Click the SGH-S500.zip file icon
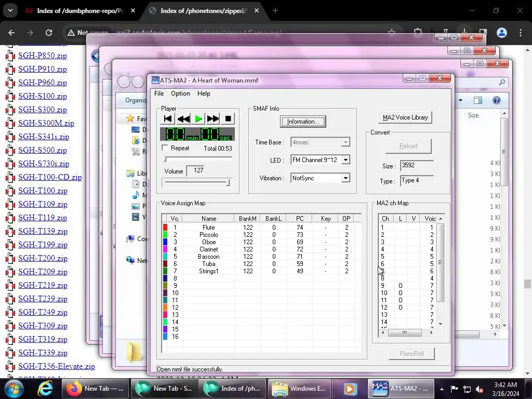The height and width of the screenshot is (399, 532). [x=10, y=150]
